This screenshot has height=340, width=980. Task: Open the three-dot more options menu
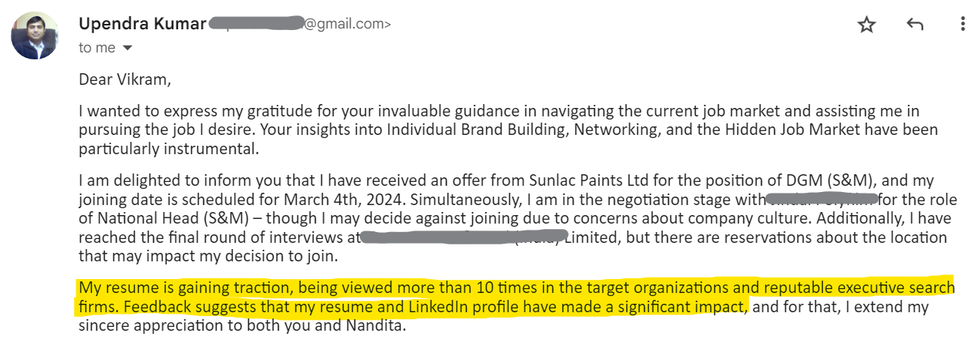pos(962,25)
